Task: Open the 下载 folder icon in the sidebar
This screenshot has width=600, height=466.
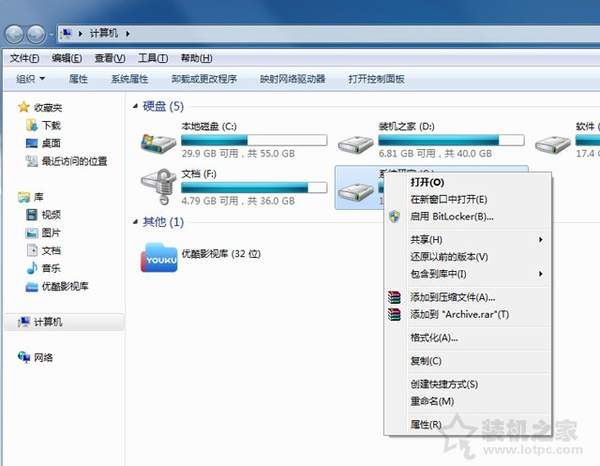Action: tap(31, 125)
